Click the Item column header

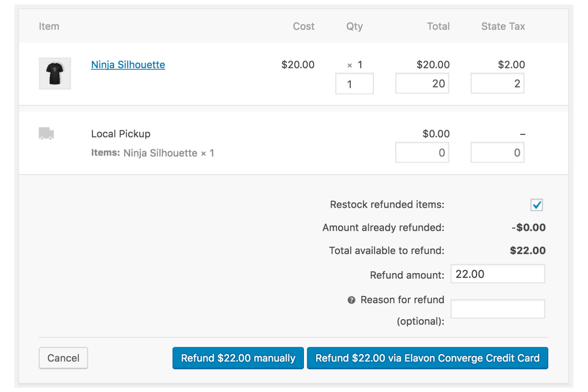[49, 26]
